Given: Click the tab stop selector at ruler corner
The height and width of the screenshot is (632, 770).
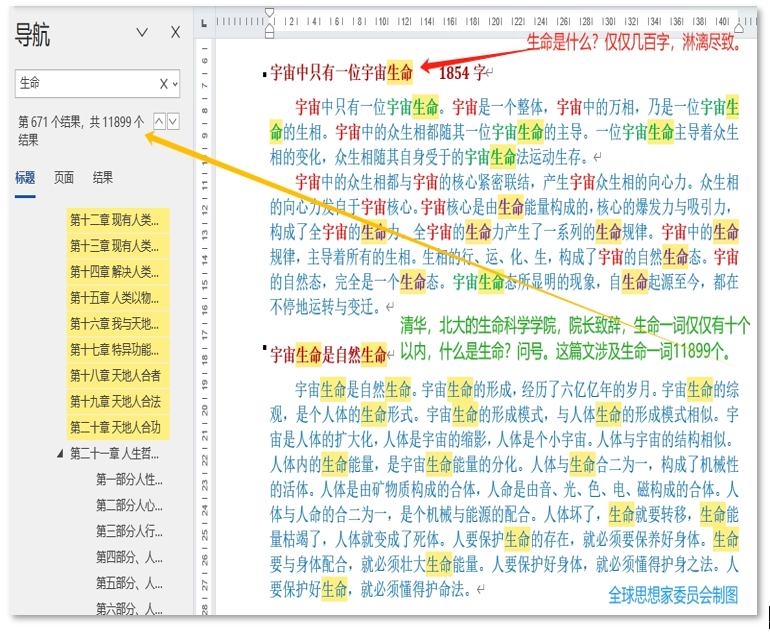Looking at the screenshot, I should [x=203, y=21].
